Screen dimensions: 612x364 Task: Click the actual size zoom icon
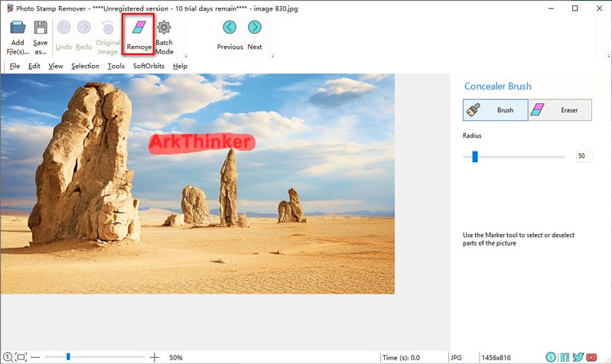pos(8,357)
